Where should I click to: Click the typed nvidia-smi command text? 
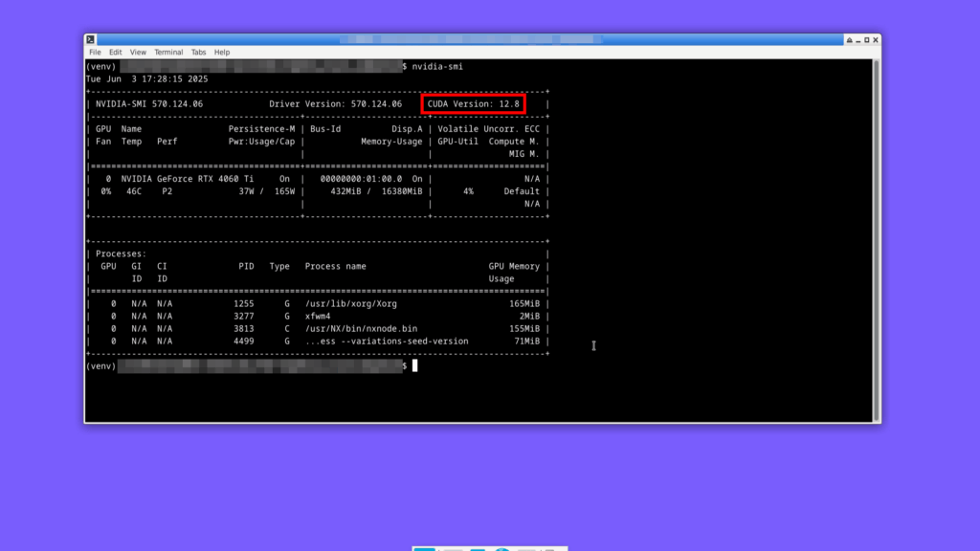point(436,66)
